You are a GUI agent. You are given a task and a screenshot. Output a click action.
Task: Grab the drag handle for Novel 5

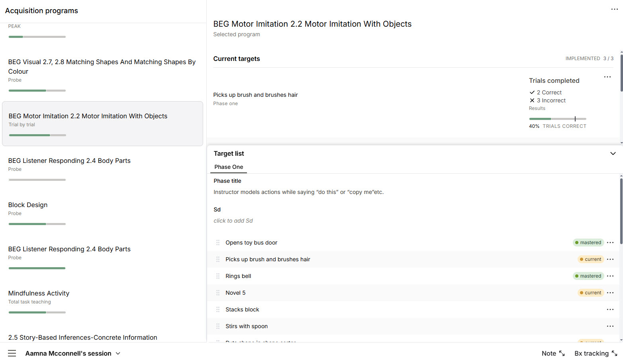point(218,293)
